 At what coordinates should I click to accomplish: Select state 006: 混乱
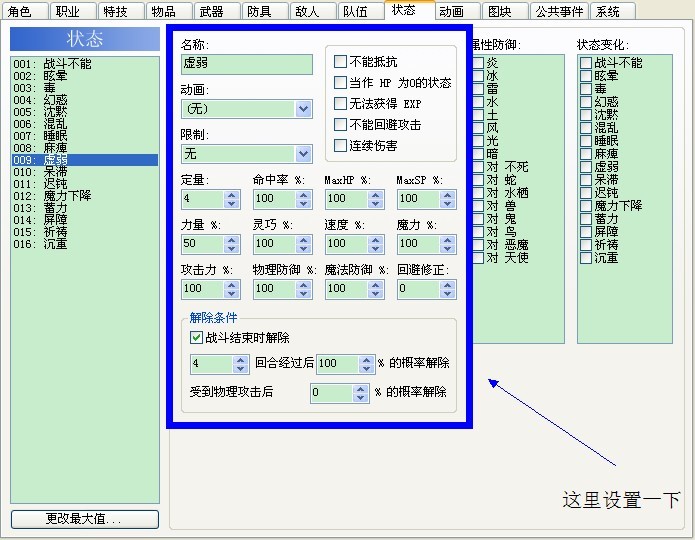point(85,124)
